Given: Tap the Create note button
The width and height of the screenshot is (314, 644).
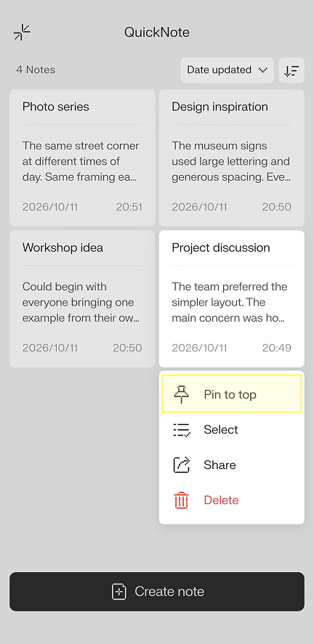Looking at the screenshot, I should [157, 592].
